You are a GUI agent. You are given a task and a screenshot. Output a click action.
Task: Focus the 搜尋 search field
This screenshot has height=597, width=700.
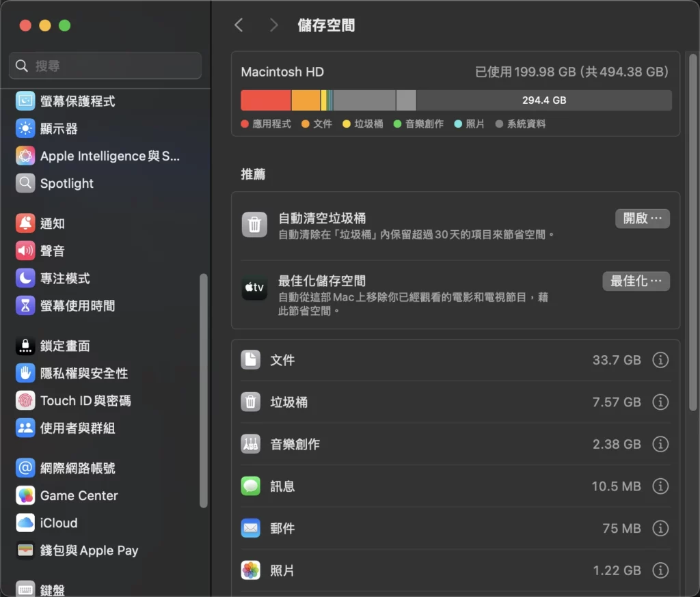pyautogui.click(x=105, y=66)
